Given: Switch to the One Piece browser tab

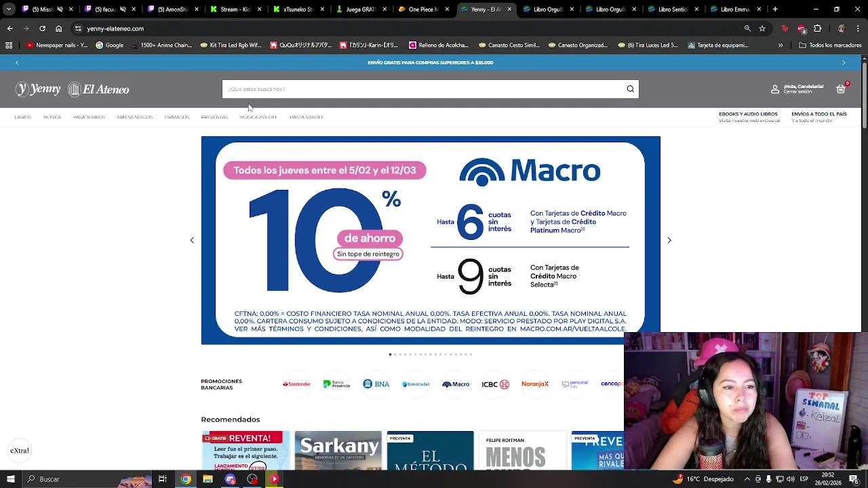Looking at the screenshot, I should [x=422, y=9].
